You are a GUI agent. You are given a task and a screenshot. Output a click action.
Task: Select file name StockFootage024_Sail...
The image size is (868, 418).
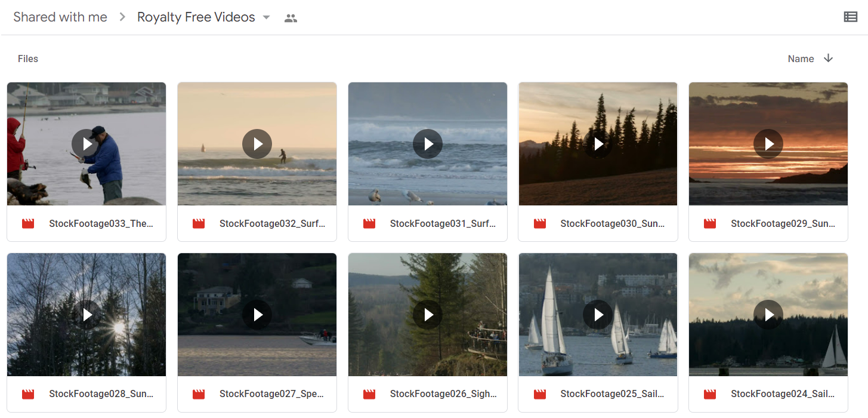(783, 394)
